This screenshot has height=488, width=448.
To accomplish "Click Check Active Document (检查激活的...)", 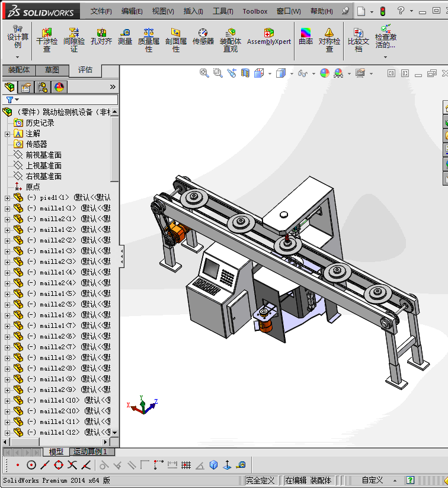I will [386, 37].
